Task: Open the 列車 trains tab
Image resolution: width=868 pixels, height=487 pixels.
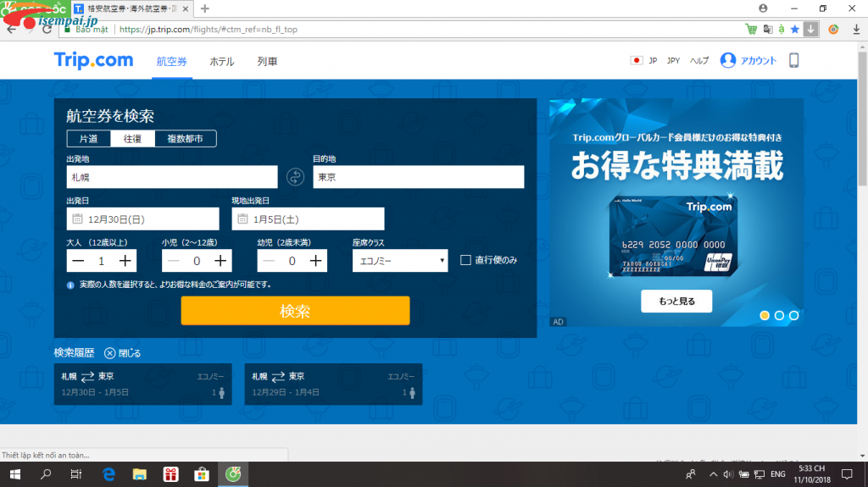Action: coord(267,62)
